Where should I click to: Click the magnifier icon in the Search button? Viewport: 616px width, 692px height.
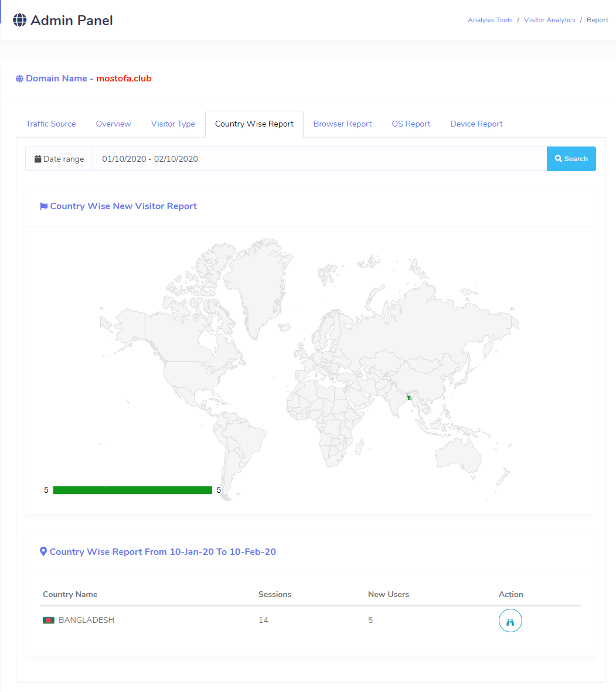click(559, 158)
